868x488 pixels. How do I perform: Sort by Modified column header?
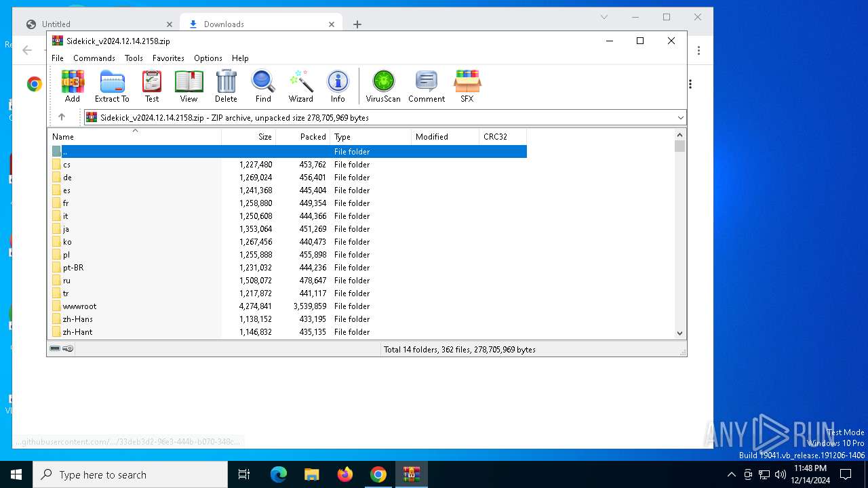pos(446,136)
